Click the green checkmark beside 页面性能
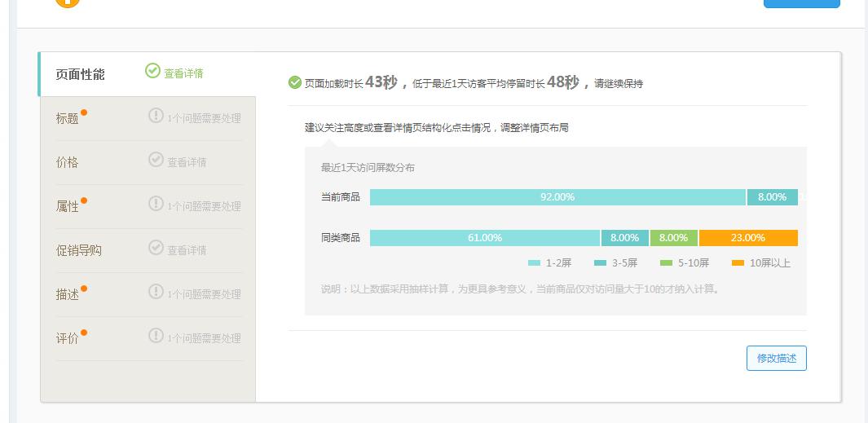This screenshot has height=423, width=868. pyautogui.click(x=152, y=71)
